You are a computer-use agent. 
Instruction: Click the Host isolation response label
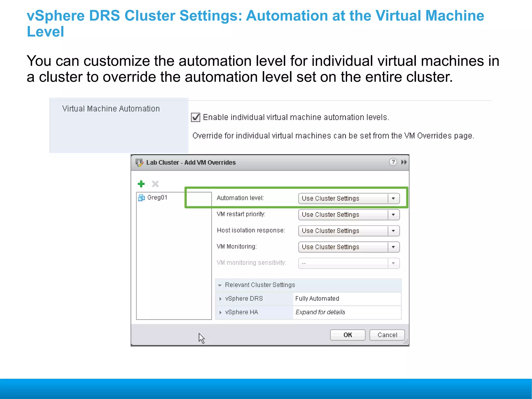pos(251,230)
